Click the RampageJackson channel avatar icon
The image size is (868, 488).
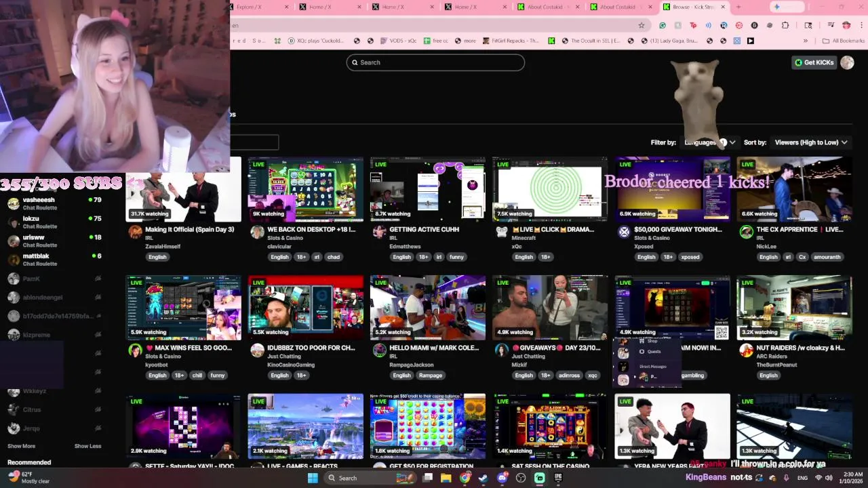point(380,350)
